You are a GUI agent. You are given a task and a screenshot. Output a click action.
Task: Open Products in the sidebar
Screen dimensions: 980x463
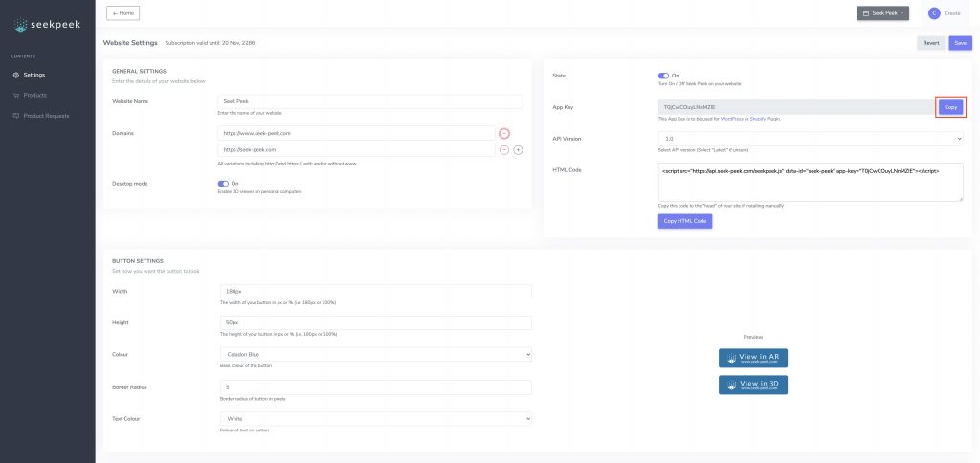coord(35,95)
